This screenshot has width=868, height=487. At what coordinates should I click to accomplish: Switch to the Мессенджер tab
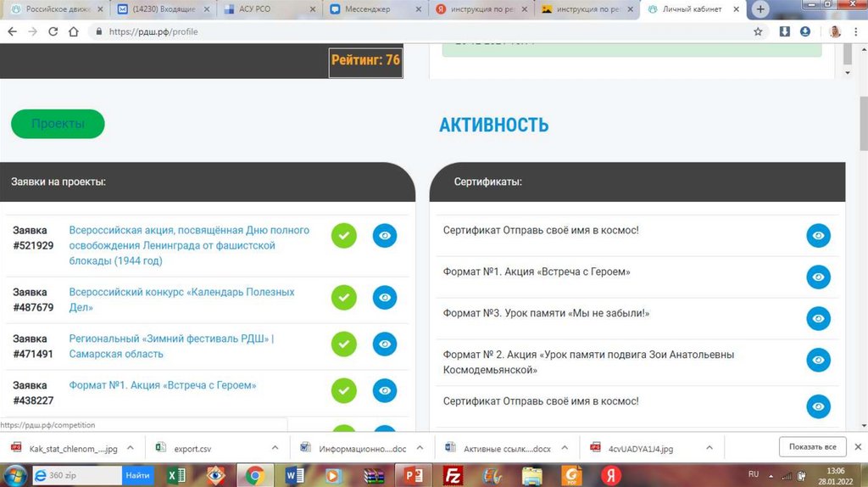[x=374, y=9]
